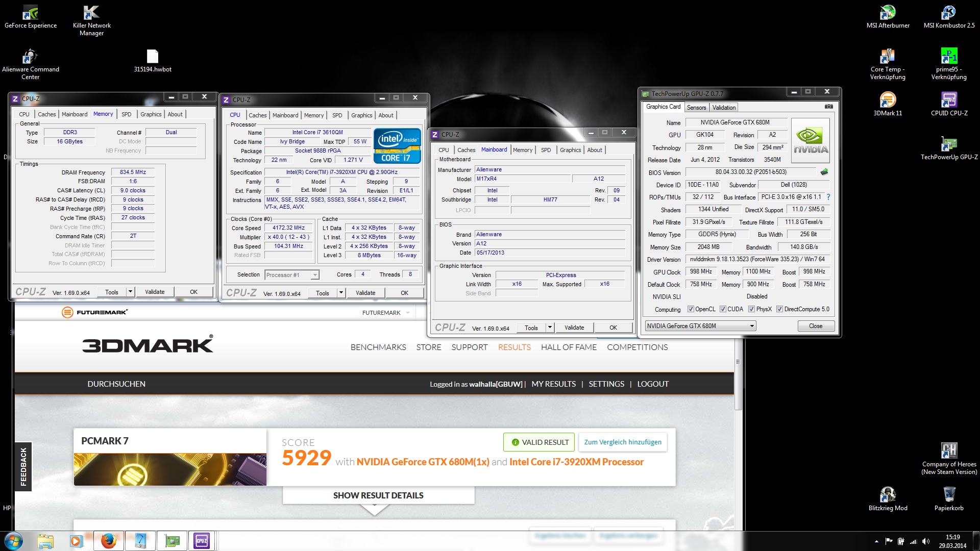The image size is (980, 551).
Task: Expand SHOW RESULT DETAILS section
Action: coord(378,495)
